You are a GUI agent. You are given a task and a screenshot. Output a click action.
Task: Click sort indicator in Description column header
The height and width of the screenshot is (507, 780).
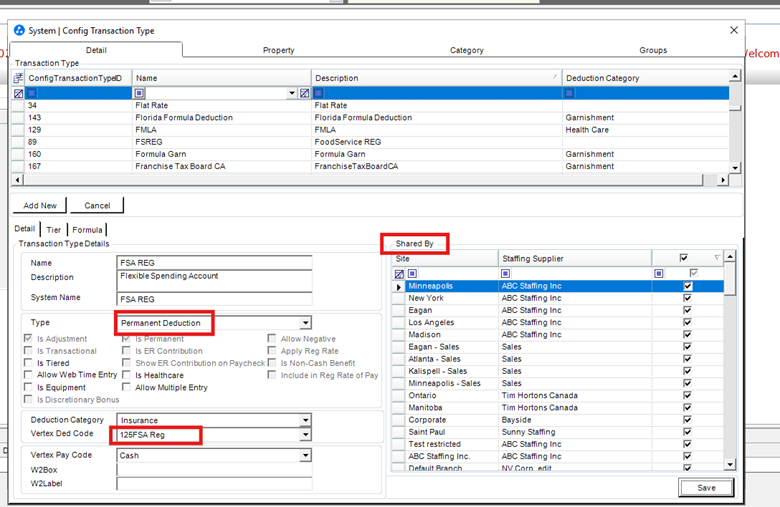(554, 77)
